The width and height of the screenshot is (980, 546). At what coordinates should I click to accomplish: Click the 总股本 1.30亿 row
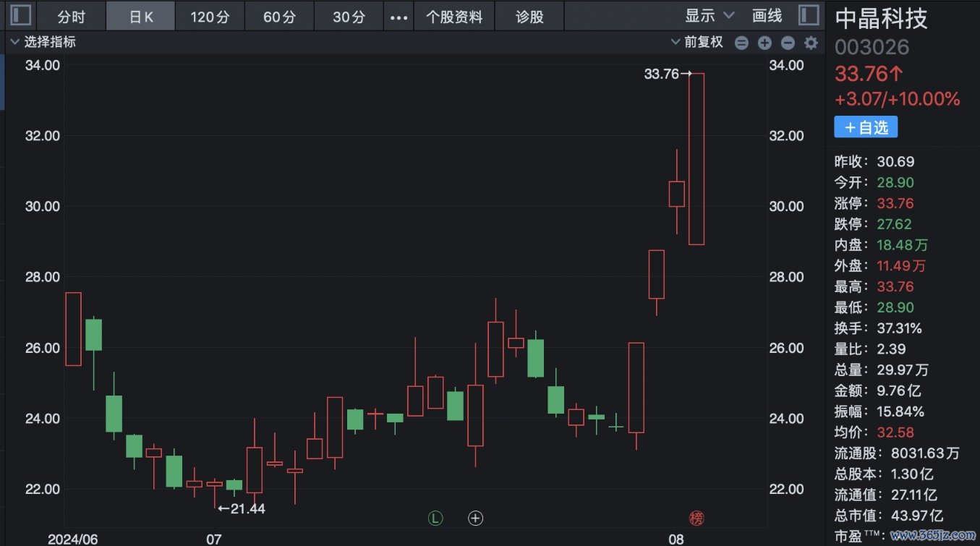[x=884, y=474]
